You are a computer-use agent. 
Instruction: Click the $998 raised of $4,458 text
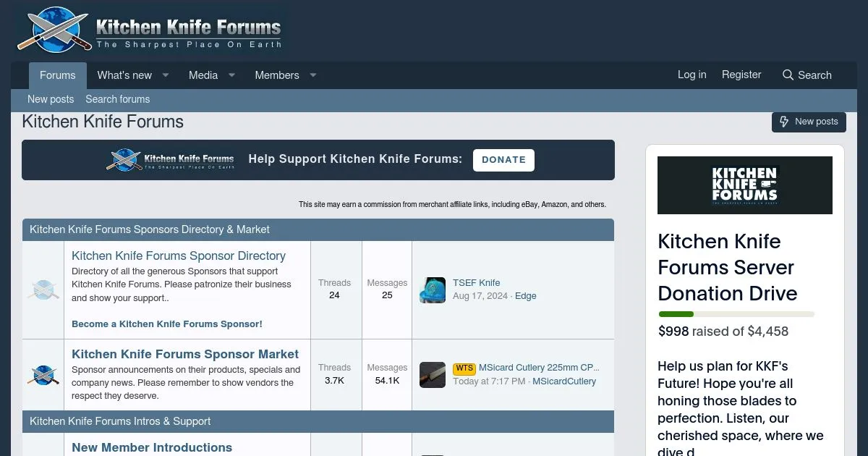[723, 332]
